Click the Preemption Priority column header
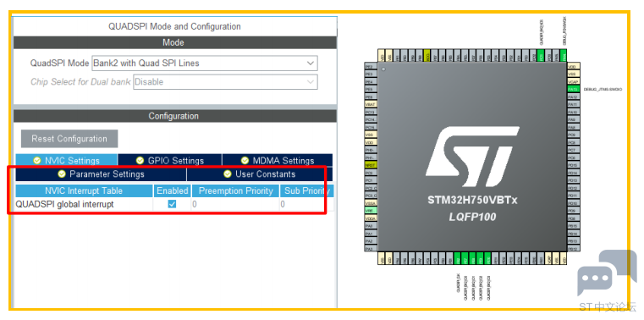This screenshot has height=320, width=644. coord(236,191)
